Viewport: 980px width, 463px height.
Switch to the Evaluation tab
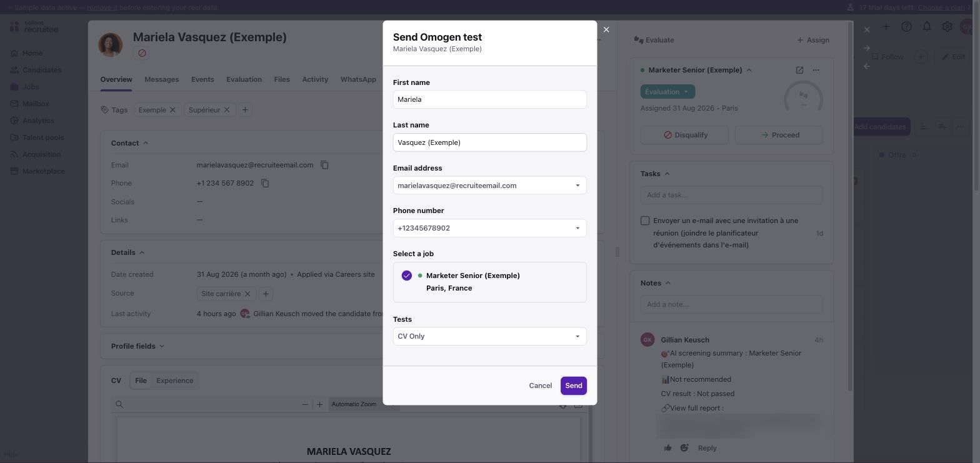click(244, 79)
